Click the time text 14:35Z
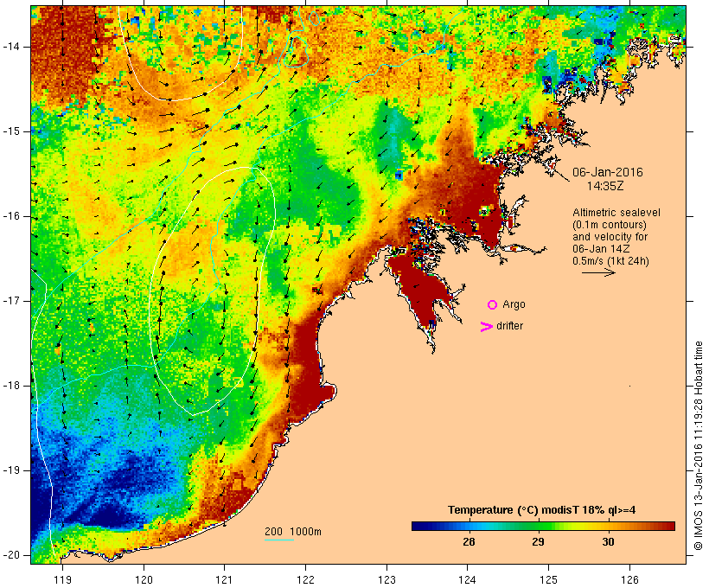 [605, 186]
